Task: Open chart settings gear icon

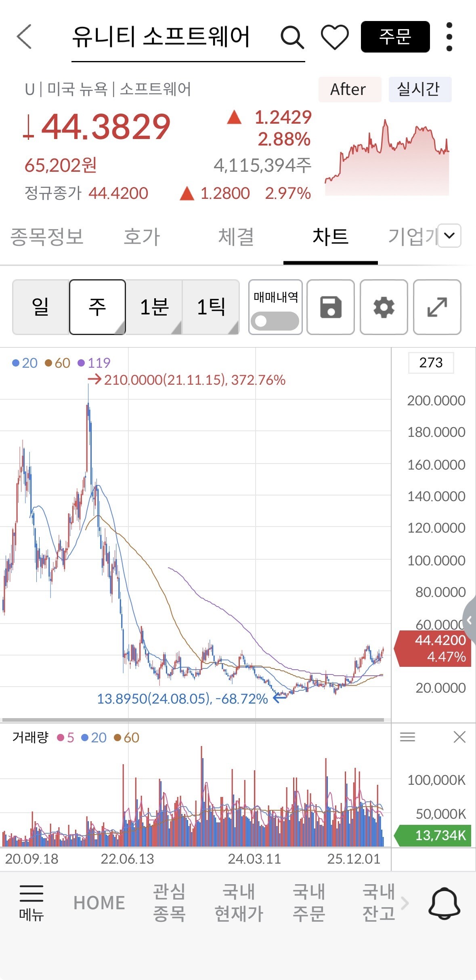Action: [384, 307]
